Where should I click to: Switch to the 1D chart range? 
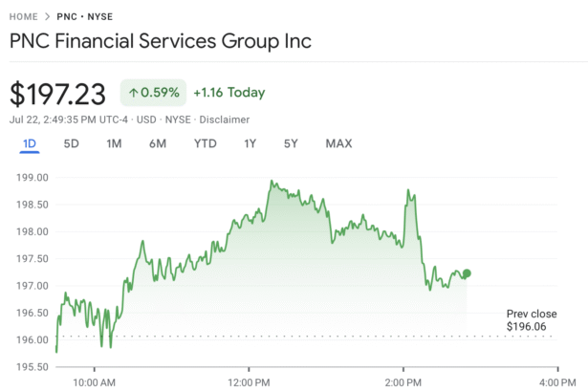pyautogui.click(x=30, y=143)
